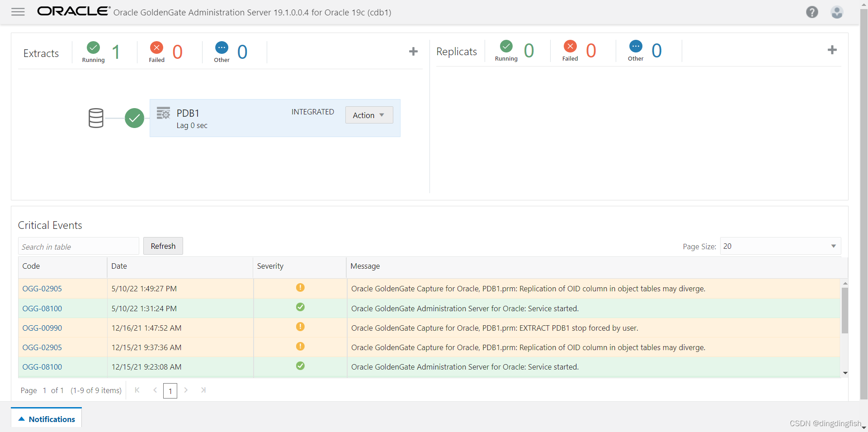
Task: Go to last page of events
Action: click(203, 390)
